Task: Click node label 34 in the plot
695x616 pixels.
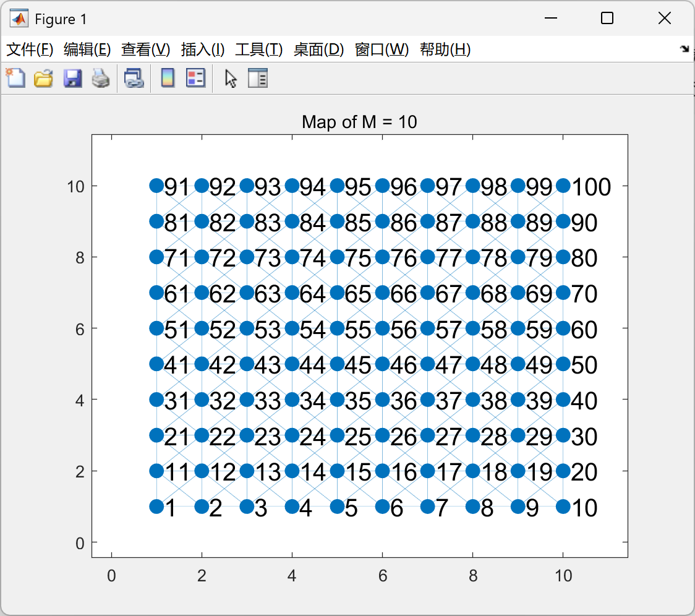Action: (313, 401)
